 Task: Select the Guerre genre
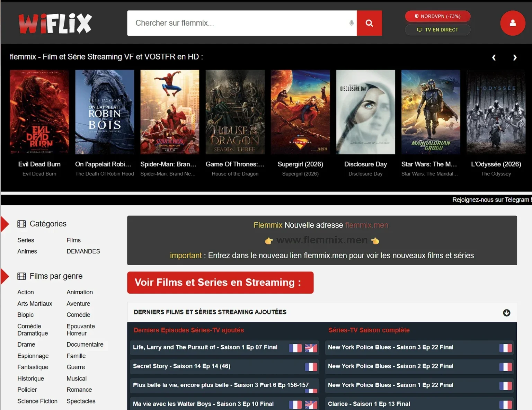tap(76, 367)
